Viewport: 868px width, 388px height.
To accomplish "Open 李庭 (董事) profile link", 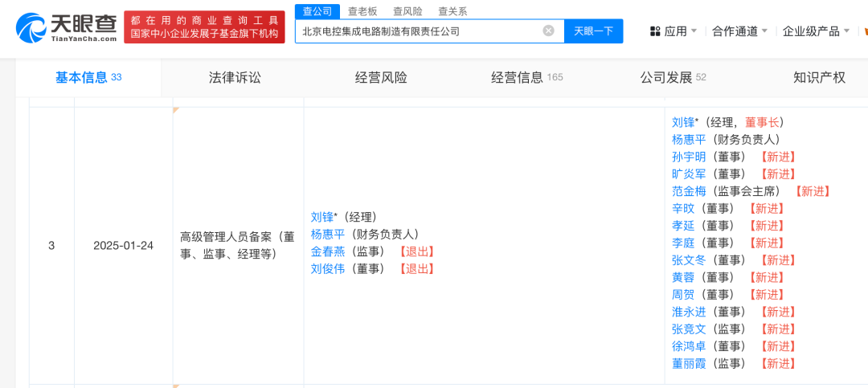I will coord(683,243).
